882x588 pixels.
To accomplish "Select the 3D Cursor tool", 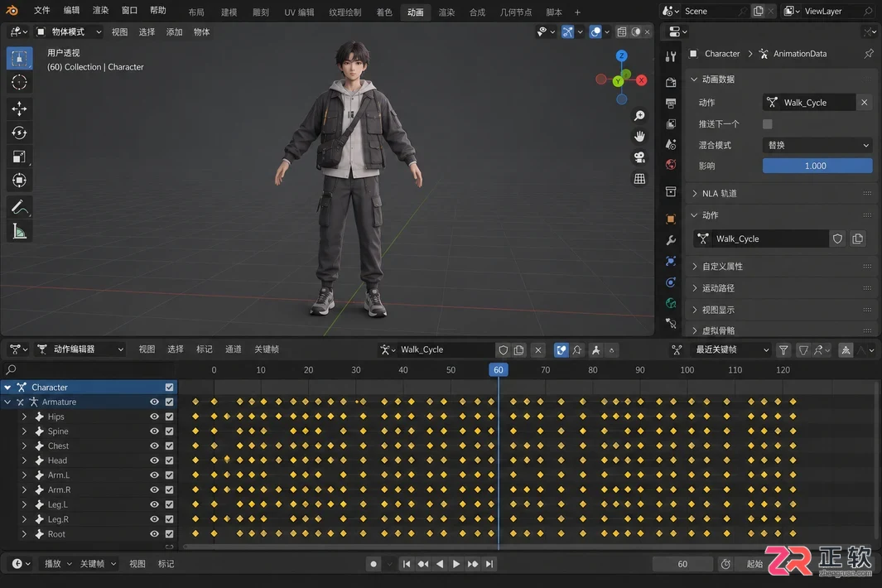I will (19, 82).
